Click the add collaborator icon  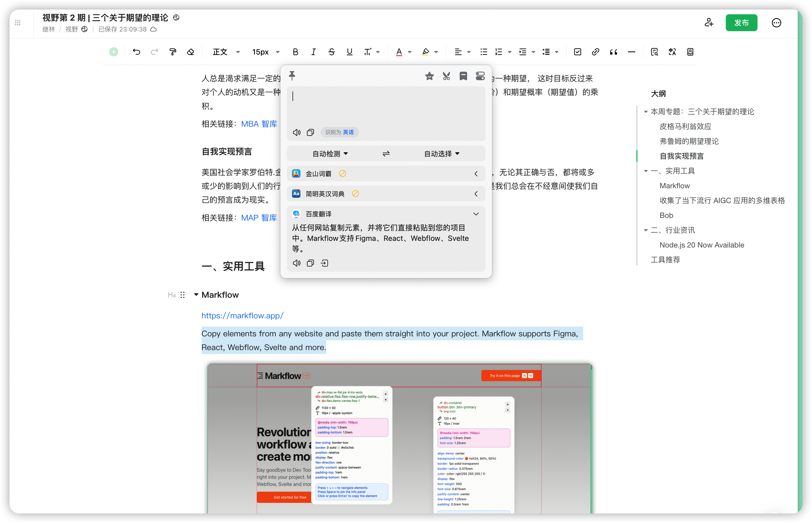709,23
